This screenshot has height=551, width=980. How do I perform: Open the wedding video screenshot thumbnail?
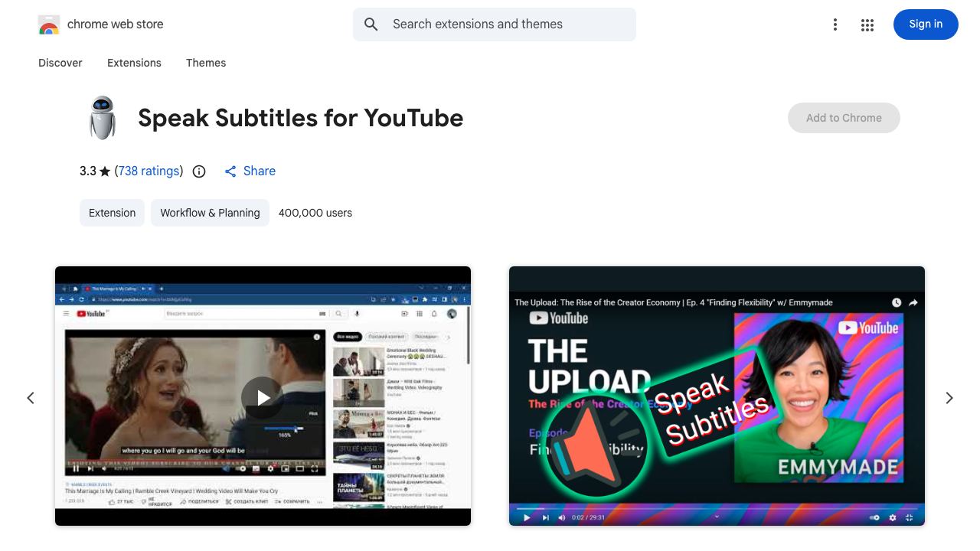(263, 396)
